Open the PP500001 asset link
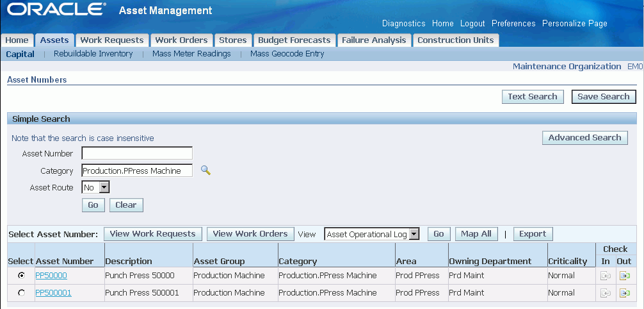This screenshot has width=644, height=309. coord(53,293)
